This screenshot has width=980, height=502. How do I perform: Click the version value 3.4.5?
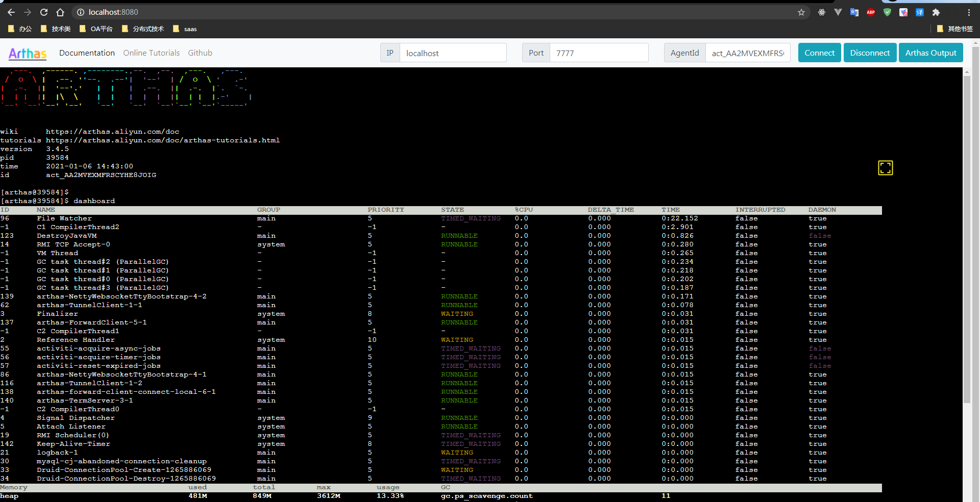coord(57,149)
